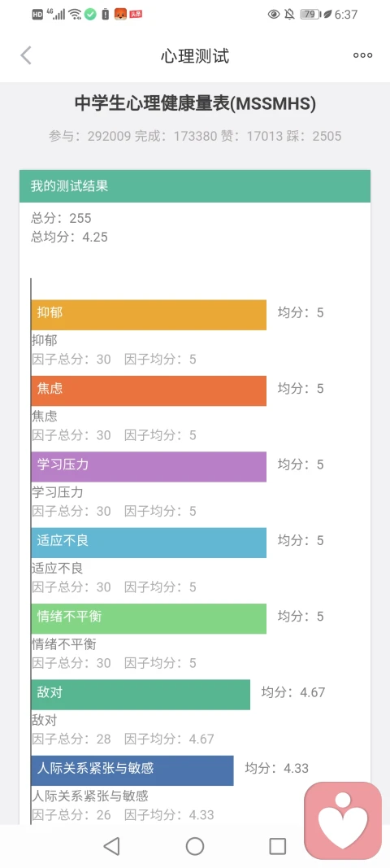Select the orange 抑郁 bar
Viewport: 390px width, 868px height.
[x=149, y=315]
